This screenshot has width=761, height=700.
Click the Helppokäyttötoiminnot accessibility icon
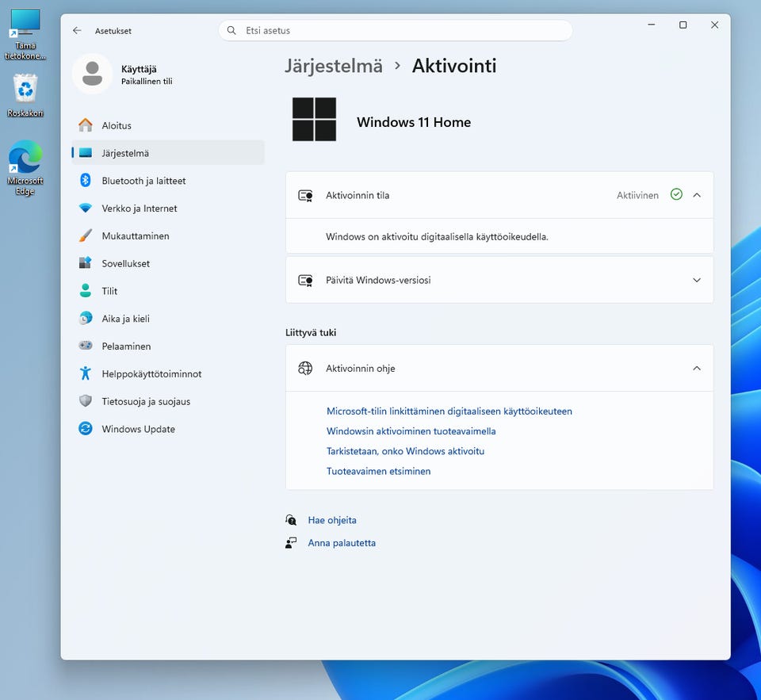(x=86, y=373)
